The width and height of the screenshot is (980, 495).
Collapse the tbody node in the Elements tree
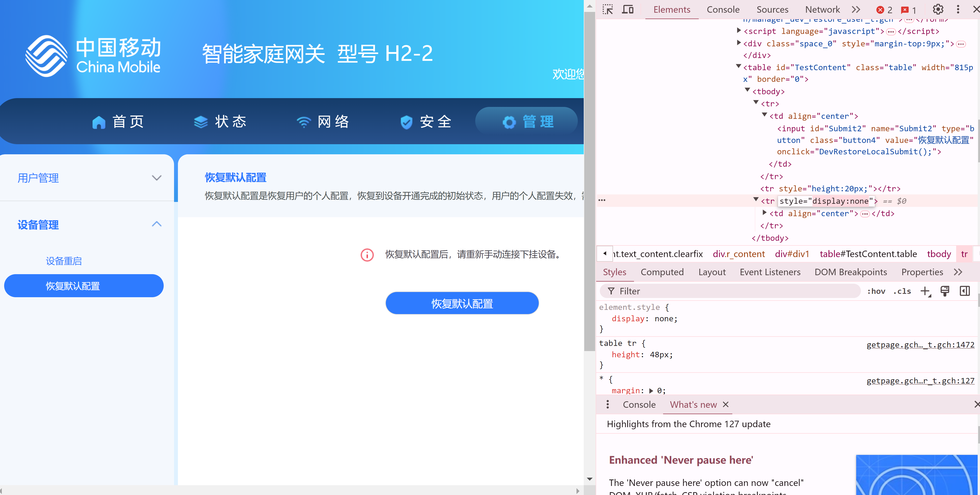(x=747, y=91)
